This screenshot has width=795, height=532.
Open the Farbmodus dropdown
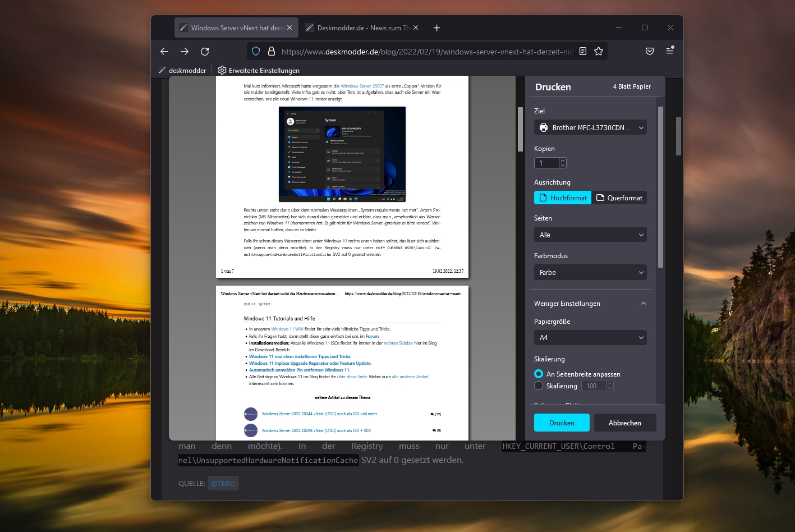[590, 272]
